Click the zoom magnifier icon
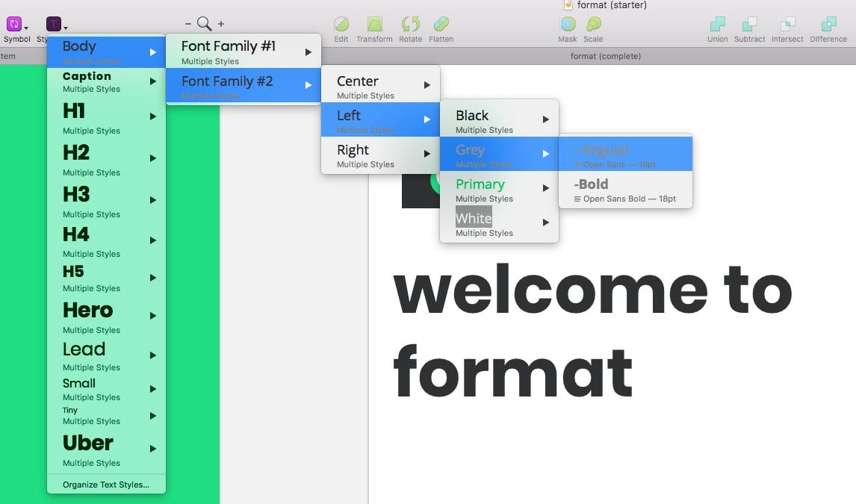Viewport: 856px width, 504px height. tap(204, 23)
